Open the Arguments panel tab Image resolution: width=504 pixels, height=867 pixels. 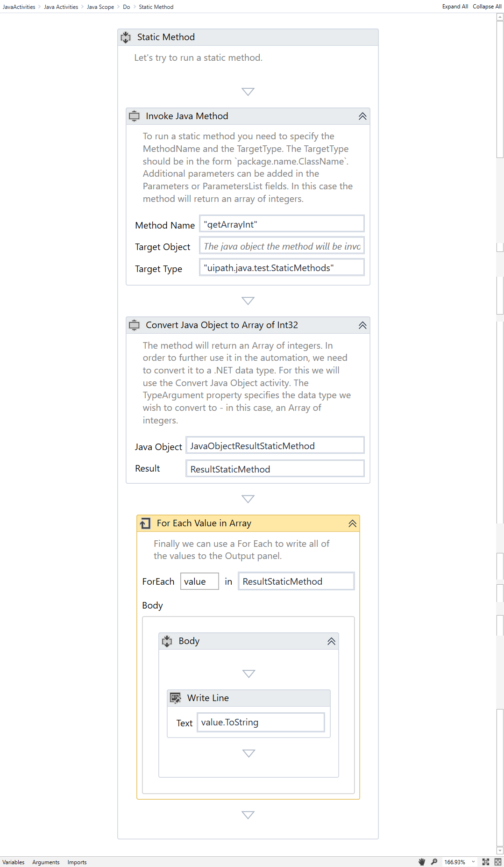coord(46,862)
